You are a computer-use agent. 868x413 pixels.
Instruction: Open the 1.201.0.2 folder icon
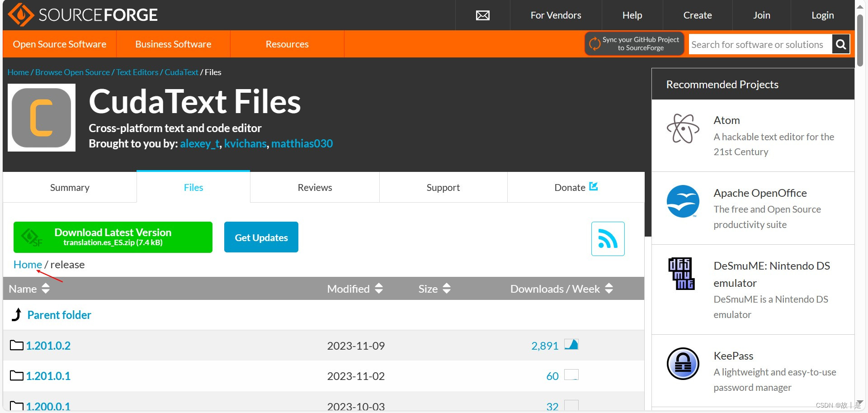(17, 346)
